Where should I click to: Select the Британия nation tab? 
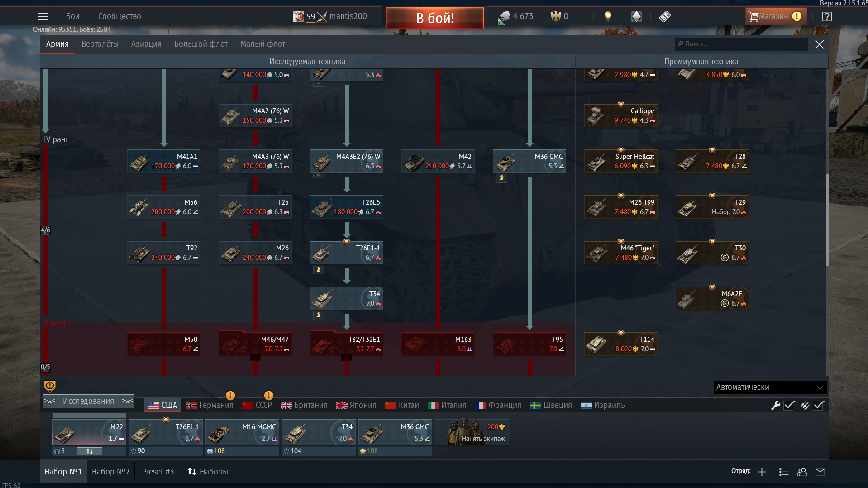coord(304,405)
